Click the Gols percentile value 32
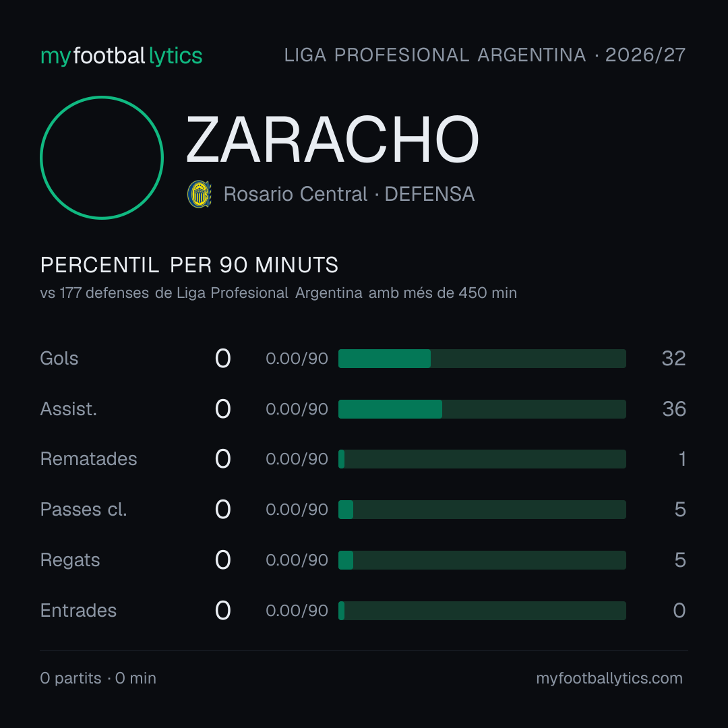Screen dimensions: 728x728 [673, 359]
